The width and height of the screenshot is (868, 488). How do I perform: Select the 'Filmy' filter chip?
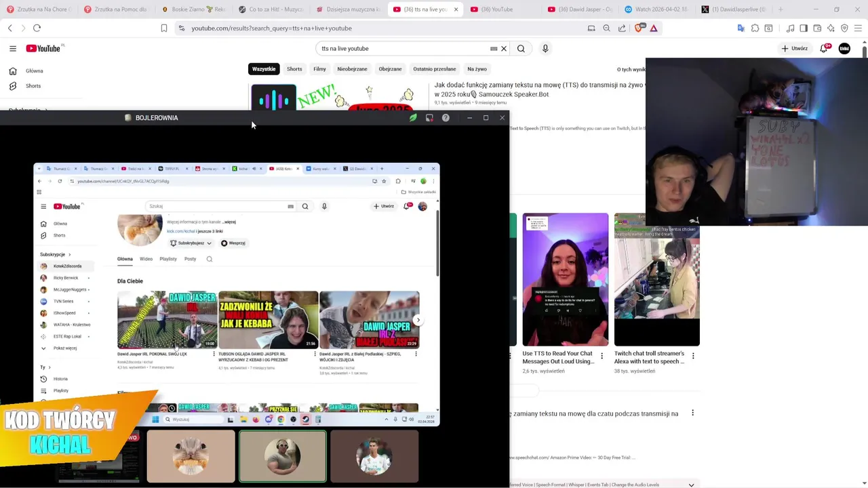point(319,68)
